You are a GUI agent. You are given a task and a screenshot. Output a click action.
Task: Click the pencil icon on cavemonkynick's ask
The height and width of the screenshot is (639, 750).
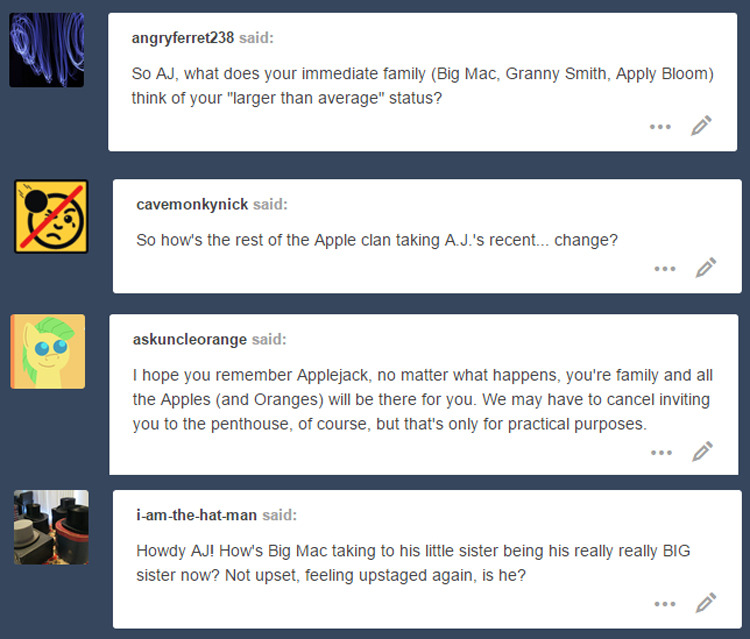[x=706, y=267]
